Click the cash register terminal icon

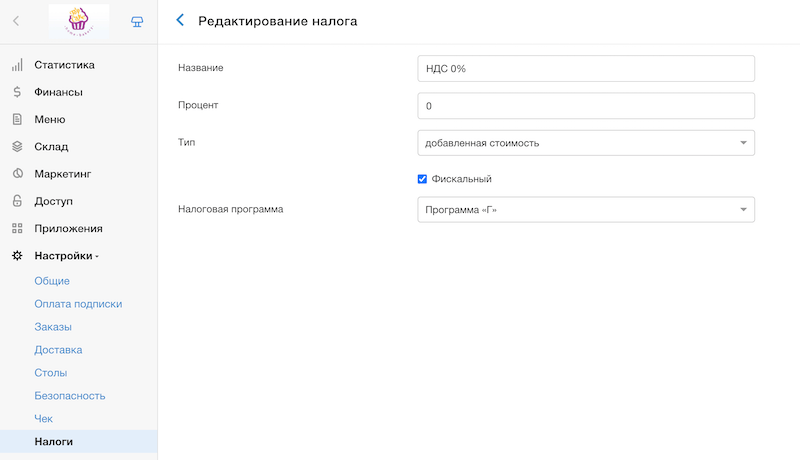137,20
